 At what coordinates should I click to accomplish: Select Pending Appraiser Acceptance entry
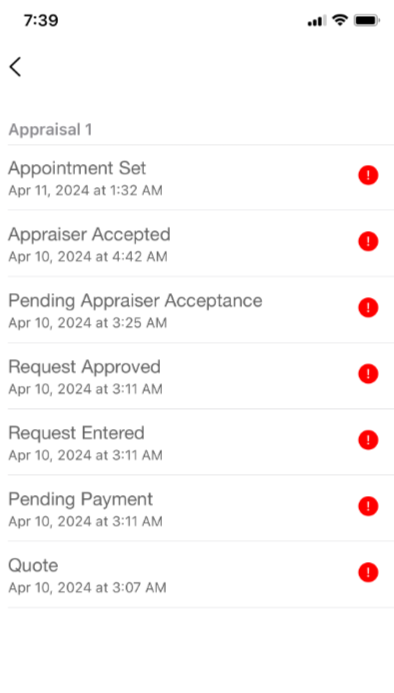pos(201,310)
